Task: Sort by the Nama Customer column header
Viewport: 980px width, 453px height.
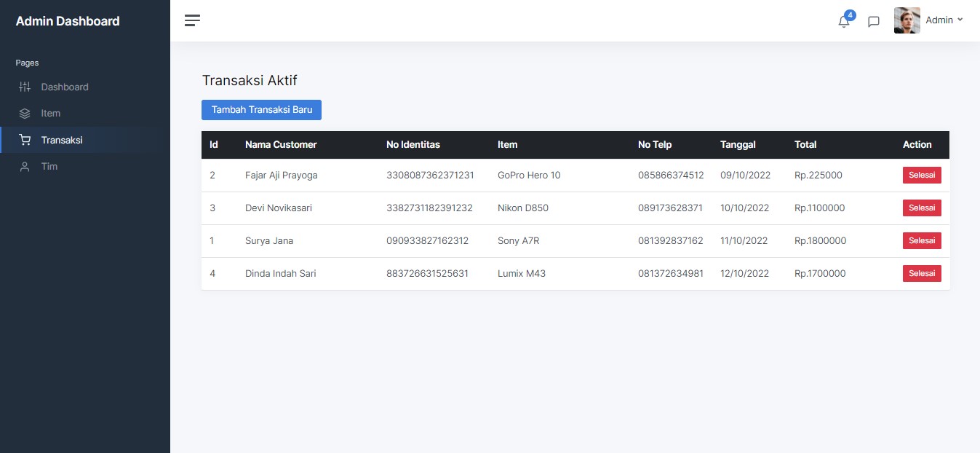Action: coord(281,144)
